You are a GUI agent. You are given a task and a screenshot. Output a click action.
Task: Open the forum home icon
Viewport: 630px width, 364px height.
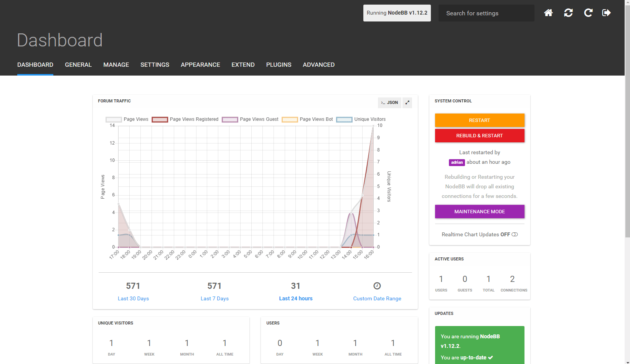(x=548, y=13)
